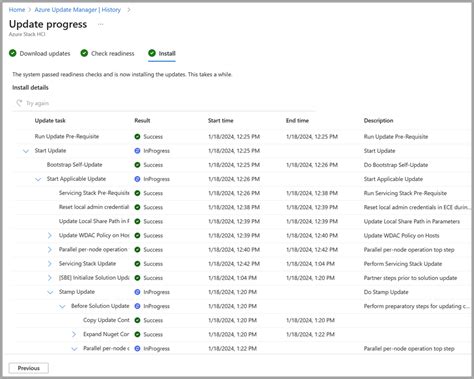Expand the Expand Nuget Content row

pos(74,334)
